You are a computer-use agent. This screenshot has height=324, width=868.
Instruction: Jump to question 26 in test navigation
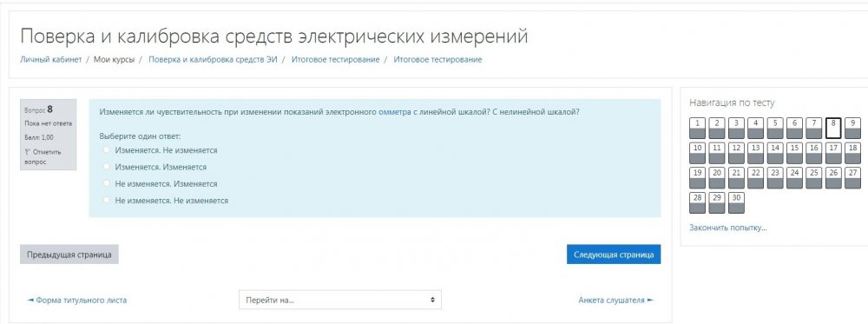[x=833, y=178]
